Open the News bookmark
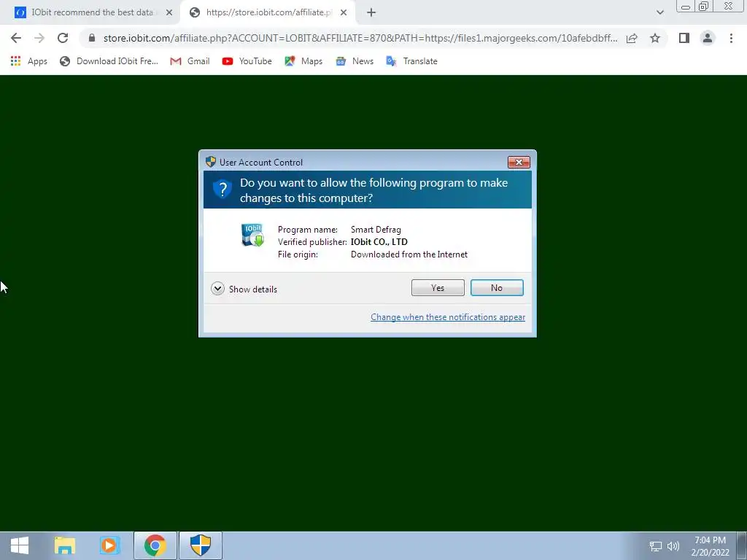The width and height of the screenshot is (747, 560). tap(355, 61)
